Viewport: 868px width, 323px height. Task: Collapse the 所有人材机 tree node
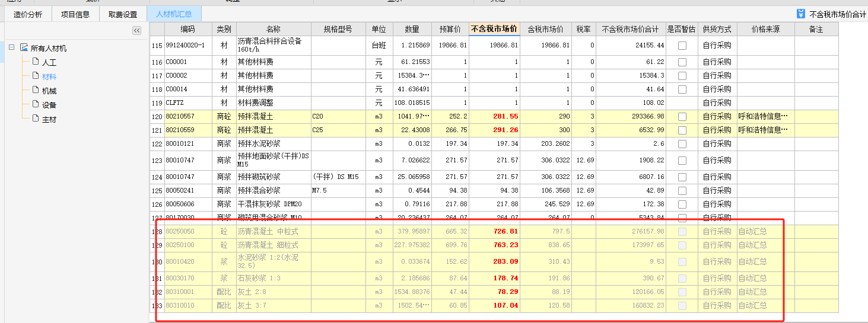pos(12,47)
